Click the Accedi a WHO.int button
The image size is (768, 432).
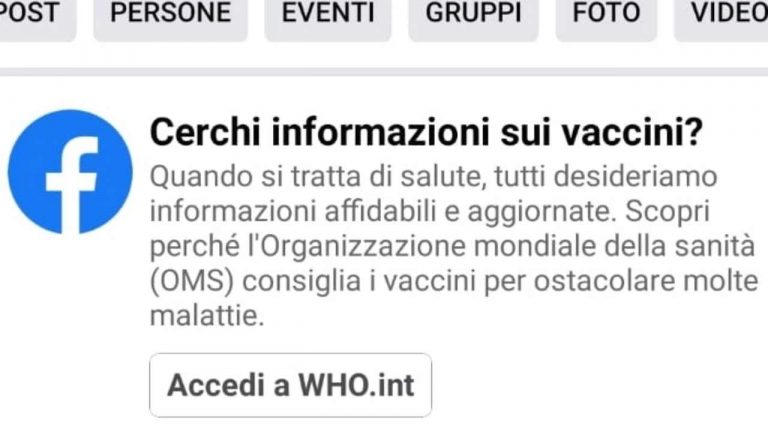click(290, 385)
